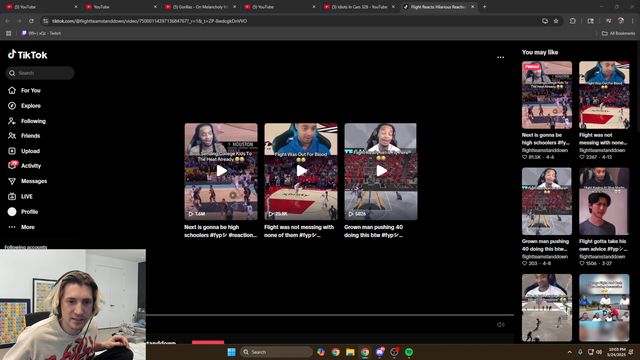Click the Following sidebar icon
Screen dimensions: 640x360
pos(12,121)
